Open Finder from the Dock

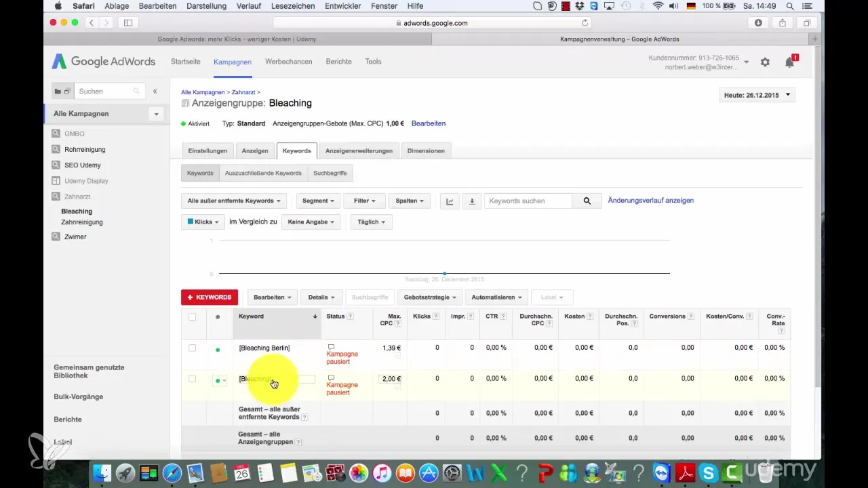pyautogui.click(x=101, y=472)
